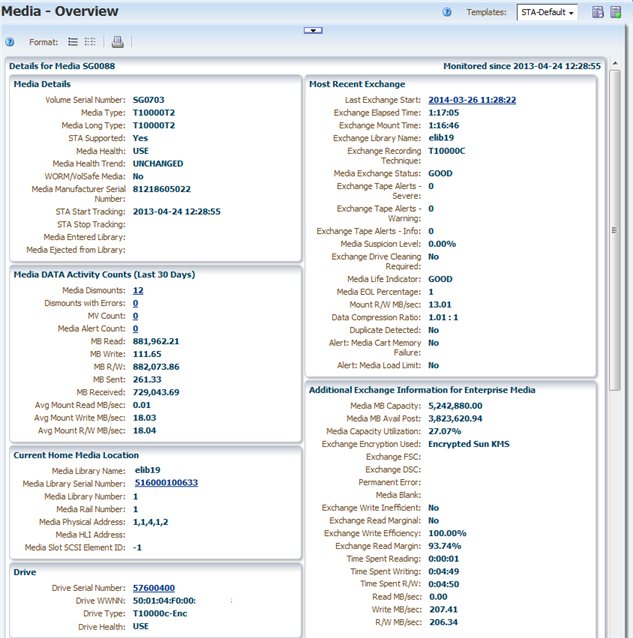Click the MV Count 0 link
The width and height of the screenshot is (633, 638).
point(135,316)
